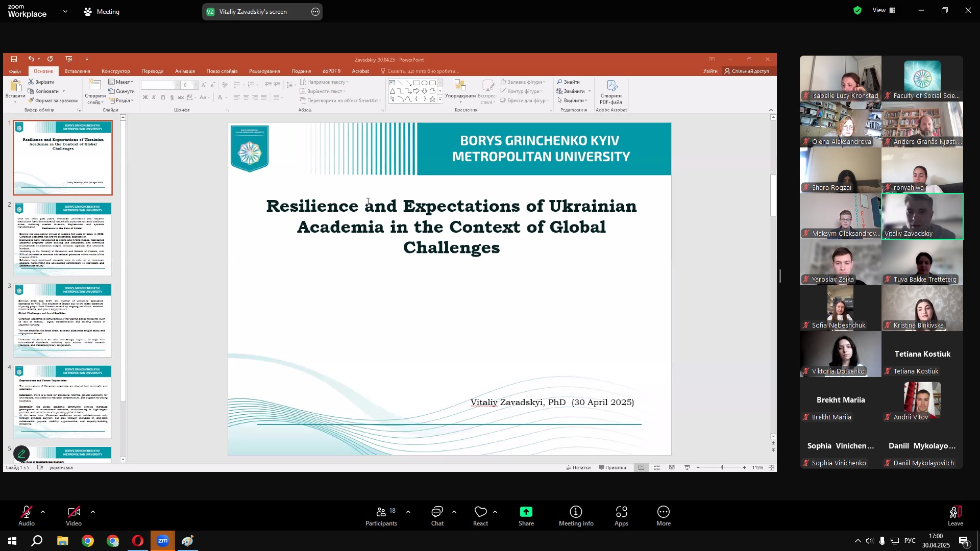Click the panel resize divider handle

(x=780, y=276)
